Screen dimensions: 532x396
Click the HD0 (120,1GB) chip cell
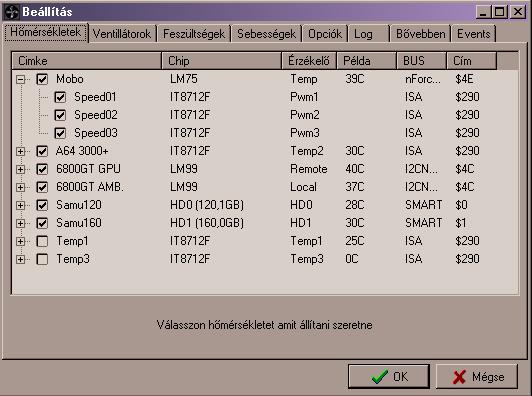pos(207,205)
